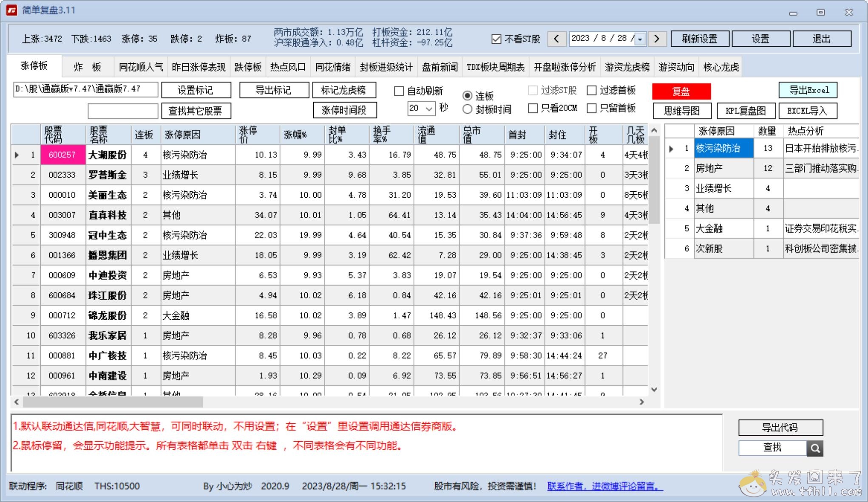This screenshot has height=502, width=868.
Task: Click 设置 button at top right
Action: pos(760,39)
